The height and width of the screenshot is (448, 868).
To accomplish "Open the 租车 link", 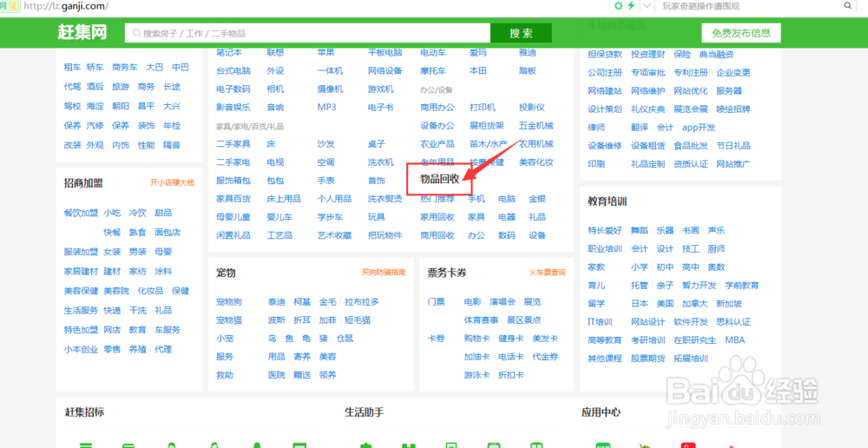I will (73, 67).
